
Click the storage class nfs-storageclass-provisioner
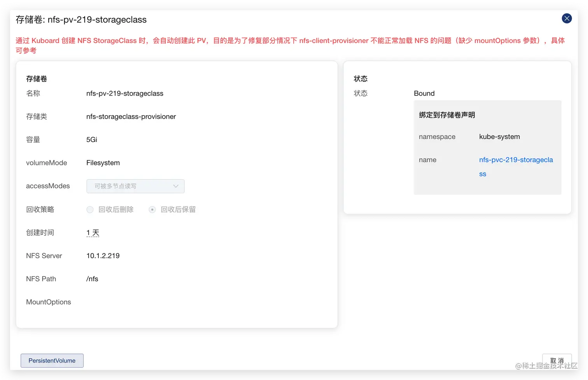coord(131,117)
